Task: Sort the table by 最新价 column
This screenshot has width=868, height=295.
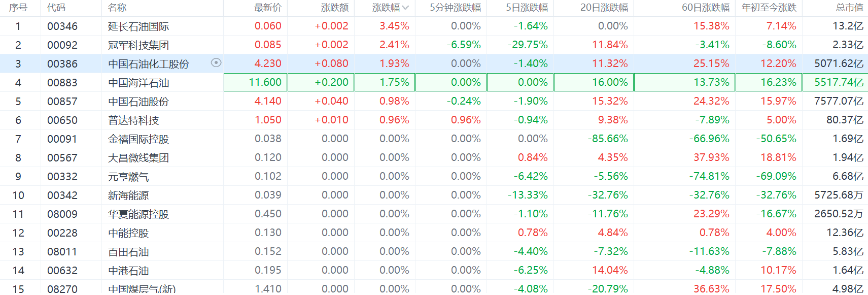Action: (x=267, y=8)
